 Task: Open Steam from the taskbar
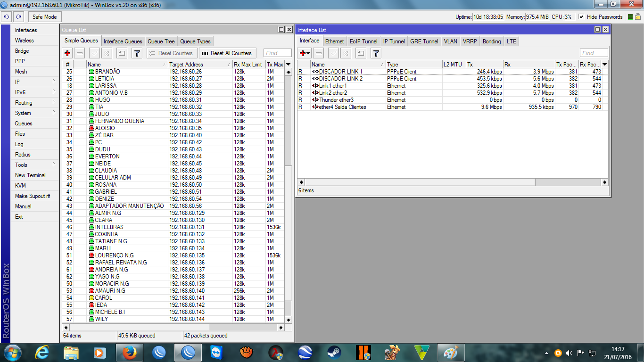click(x=334, y=352)
